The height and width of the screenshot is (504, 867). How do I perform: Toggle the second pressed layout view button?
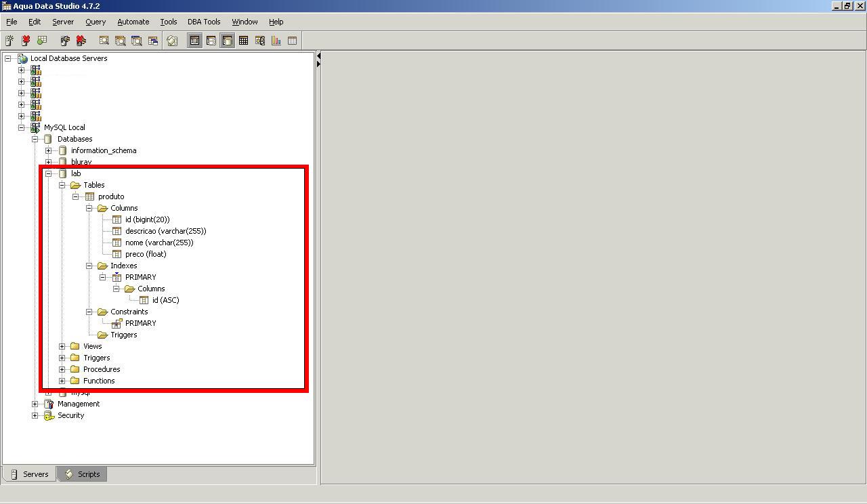click(x=228, y=41)
